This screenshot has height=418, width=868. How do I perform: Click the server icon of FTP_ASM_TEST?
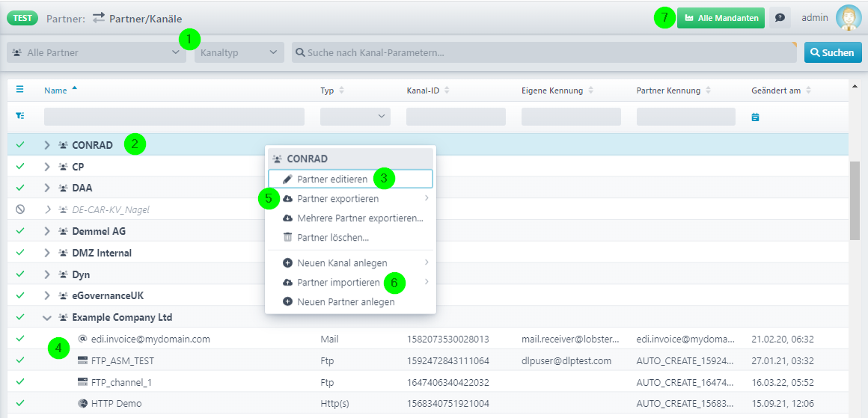(x=83, y=360)
